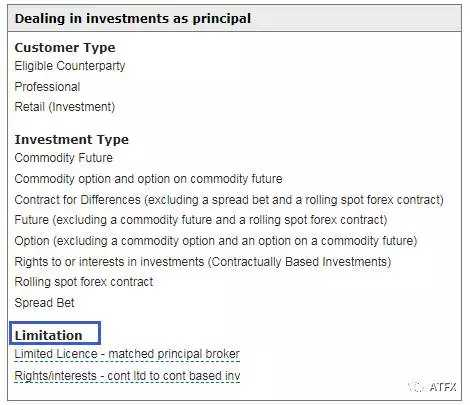Select the Customer Type heading
470x405 pixels.
click(65, 48)
